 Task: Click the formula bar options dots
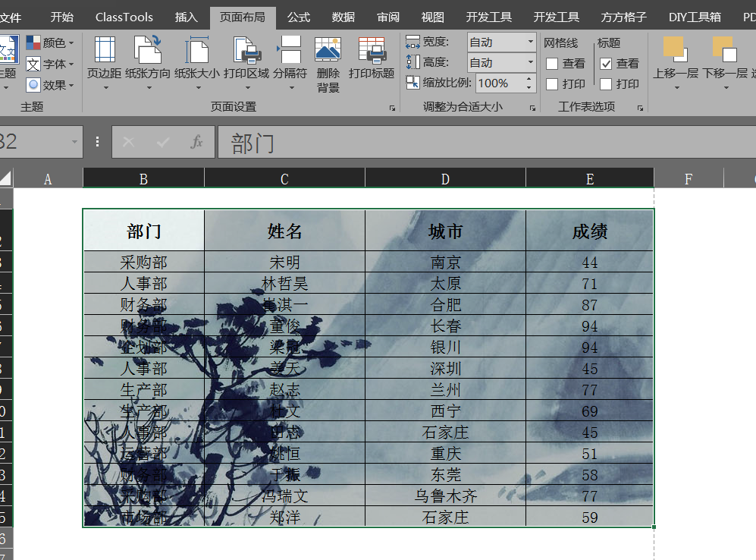(97, 142)
